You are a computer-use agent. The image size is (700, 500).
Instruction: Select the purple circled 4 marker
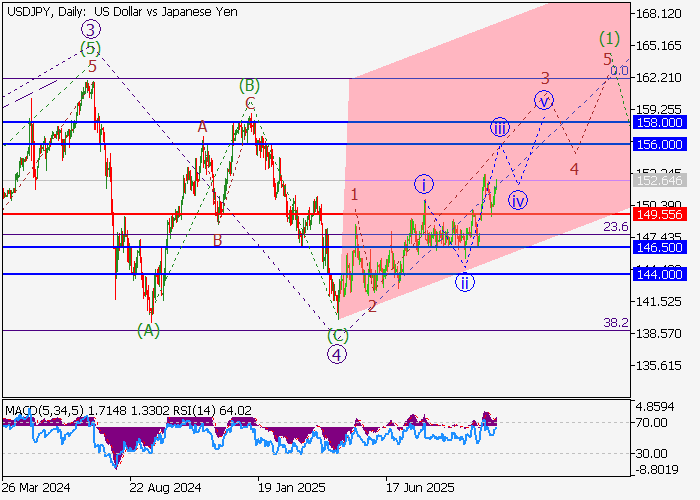[338, 354]
